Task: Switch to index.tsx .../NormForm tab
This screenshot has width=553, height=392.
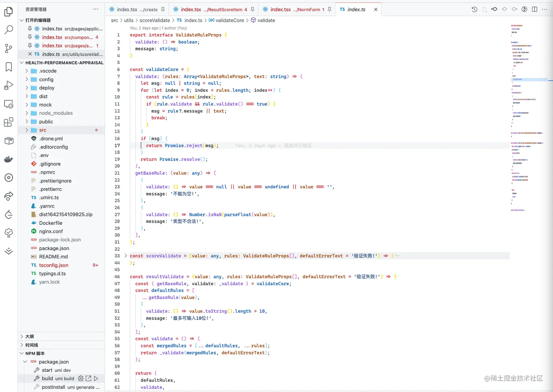Action: pos(297,10)
